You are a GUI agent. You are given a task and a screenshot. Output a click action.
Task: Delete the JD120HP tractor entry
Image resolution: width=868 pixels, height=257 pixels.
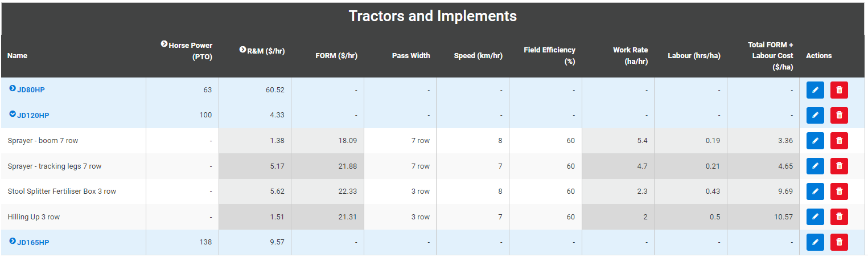coord(839,115)
